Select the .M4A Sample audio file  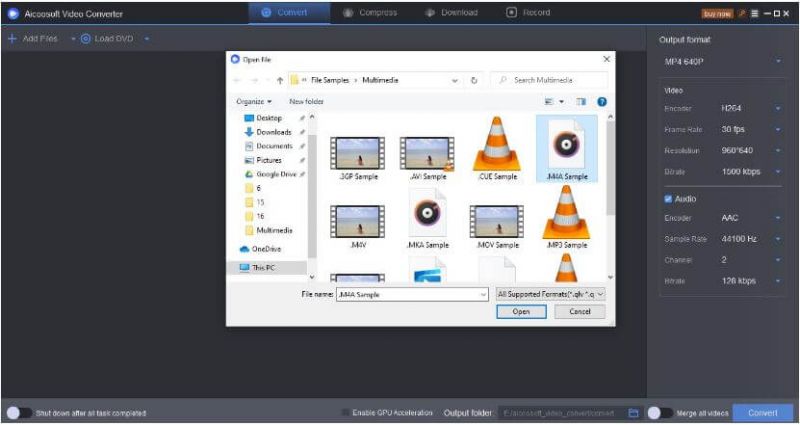566,149
